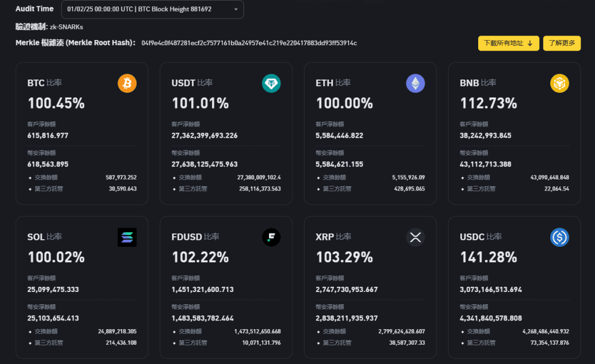Click USDT exchange balance 27,380,009,102.4
The width and height of the screenshot is (595, 364).
click(x=259, y=178)
